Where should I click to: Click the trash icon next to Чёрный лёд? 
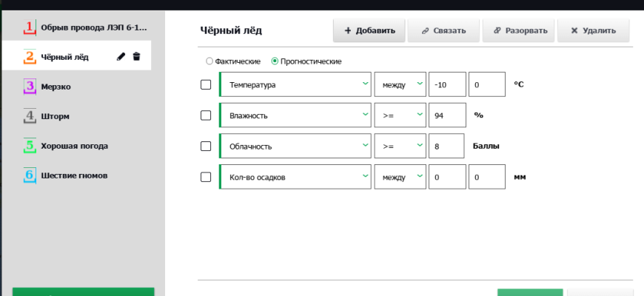(136, 57)
